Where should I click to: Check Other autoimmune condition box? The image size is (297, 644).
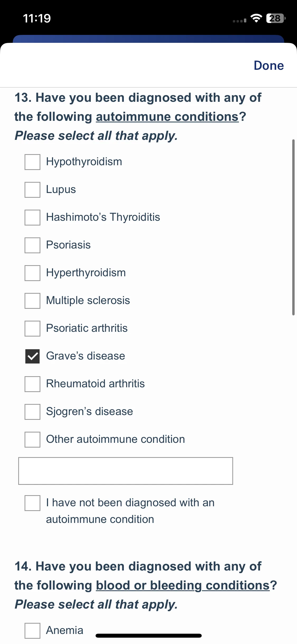tap(32, 440)
